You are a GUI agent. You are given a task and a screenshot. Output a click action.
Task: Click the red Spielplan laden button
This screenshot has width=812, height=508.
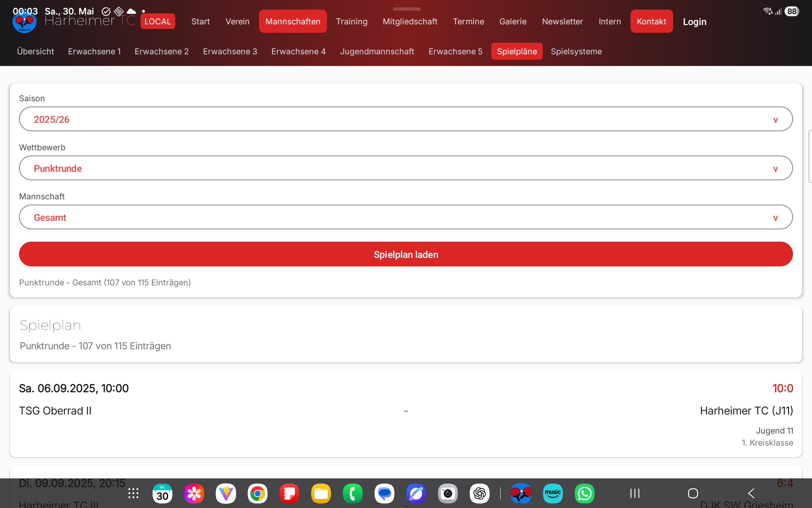[x=406, y=254]
